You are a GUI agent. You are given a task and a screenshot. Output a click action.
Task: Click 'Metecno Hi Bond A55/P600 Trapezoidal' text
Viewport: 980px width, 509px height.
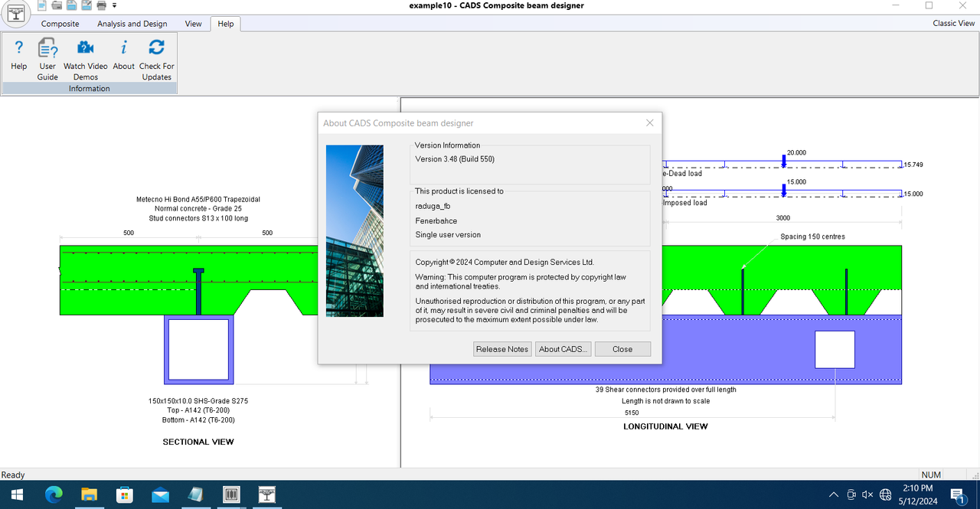click(x=198, y=199)
